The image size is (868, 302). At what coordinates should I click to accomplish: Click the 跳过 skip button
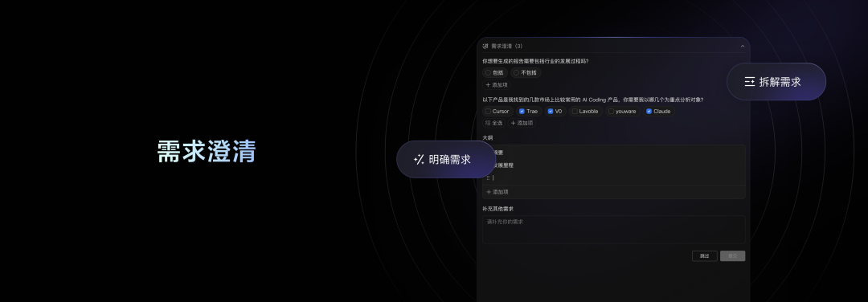(704, 256)
